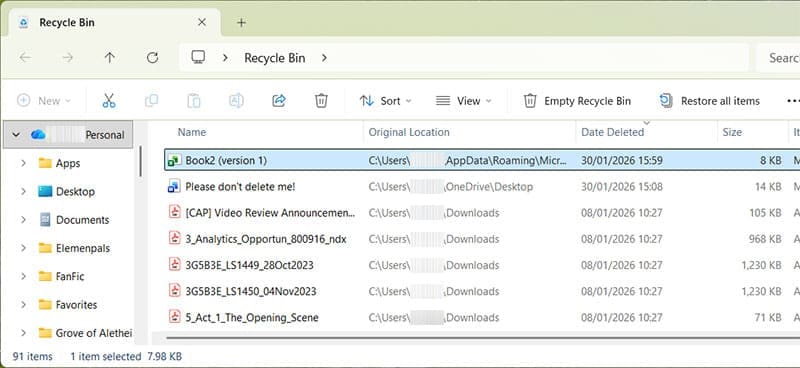This screenshot has width=800, height=368.
Task: Open the Sort dropdown menu
Action: (x=386, y=101)
